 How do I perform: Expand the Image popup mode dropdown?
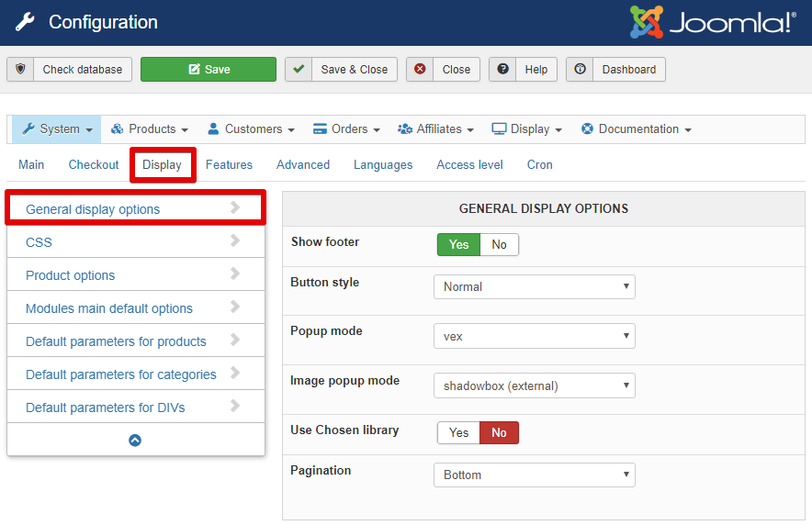pyautogui.click(x=535, y=385)
